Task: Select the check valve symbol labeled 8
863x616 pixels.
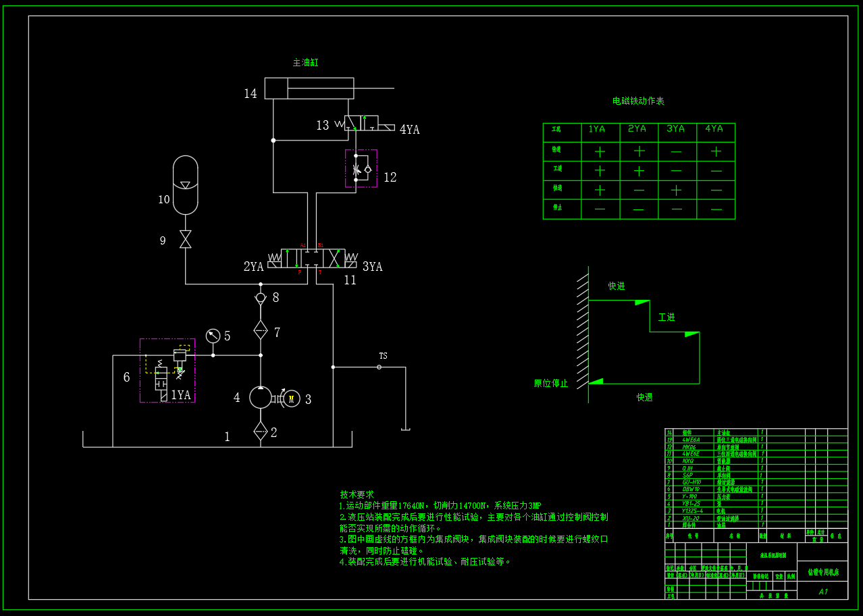Action: (261, 297)
